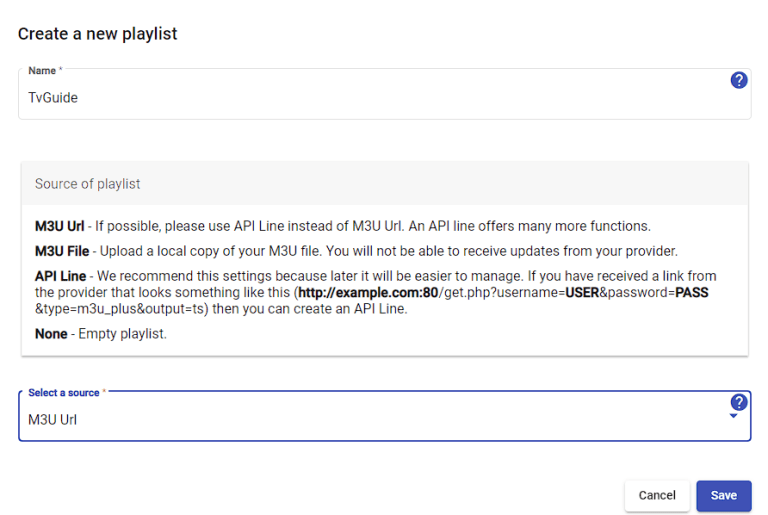Expand the source list using the dropdown arrow
This screenshot has width=768, height=515.
[x=733, y=416]
